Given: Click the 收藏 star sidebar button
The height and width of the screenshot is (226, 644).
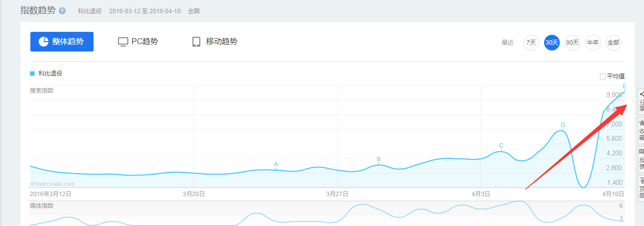Looking at the screenshot, I should [641, 129].
